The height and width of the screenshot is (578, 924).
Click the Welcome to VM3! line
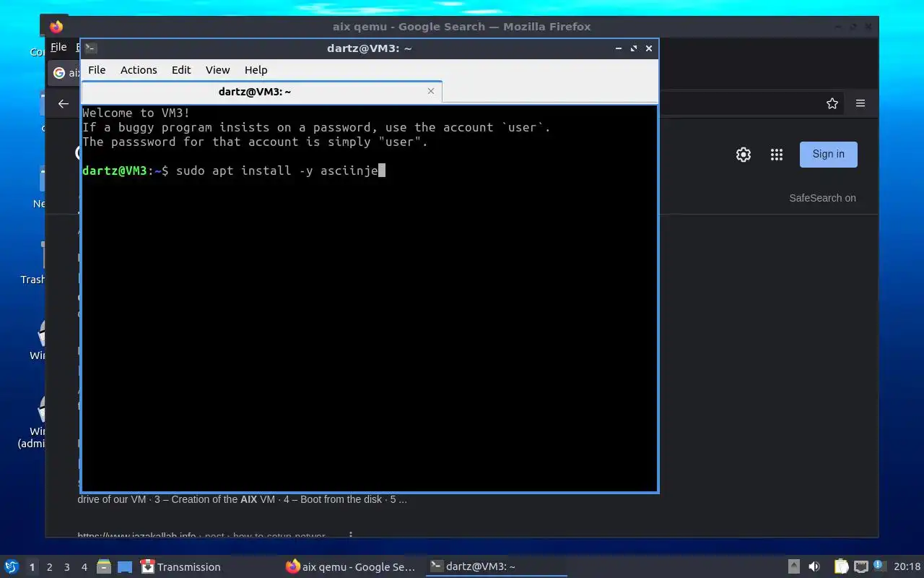pyautogui.click(x=136, y=113)
